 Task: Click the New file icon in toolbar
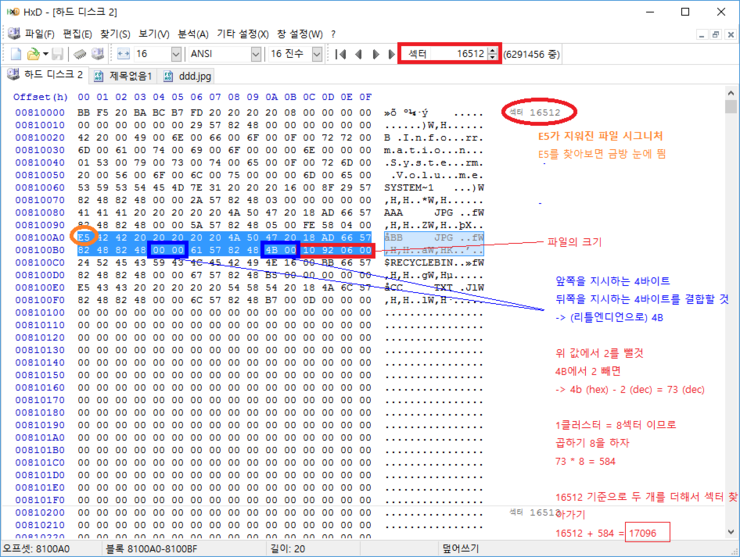[15, 53]
